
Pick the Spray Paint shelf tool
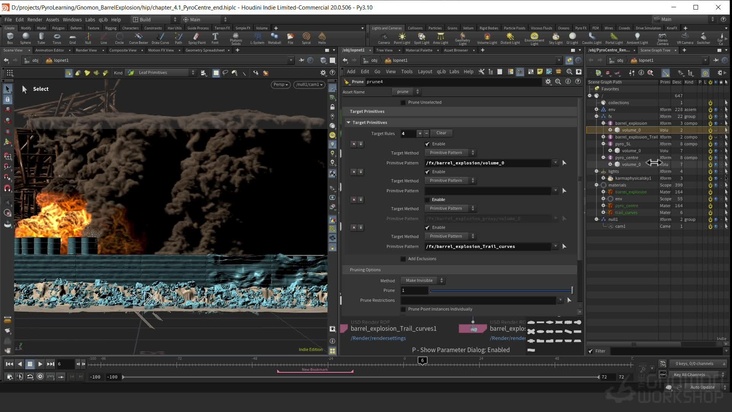(x=196, y=38)
